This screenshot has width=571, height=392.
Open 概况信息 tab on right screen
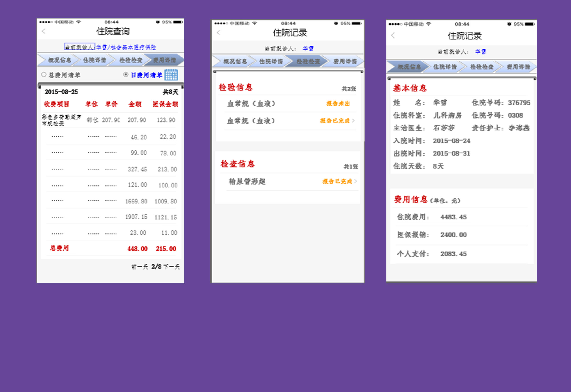409,67
